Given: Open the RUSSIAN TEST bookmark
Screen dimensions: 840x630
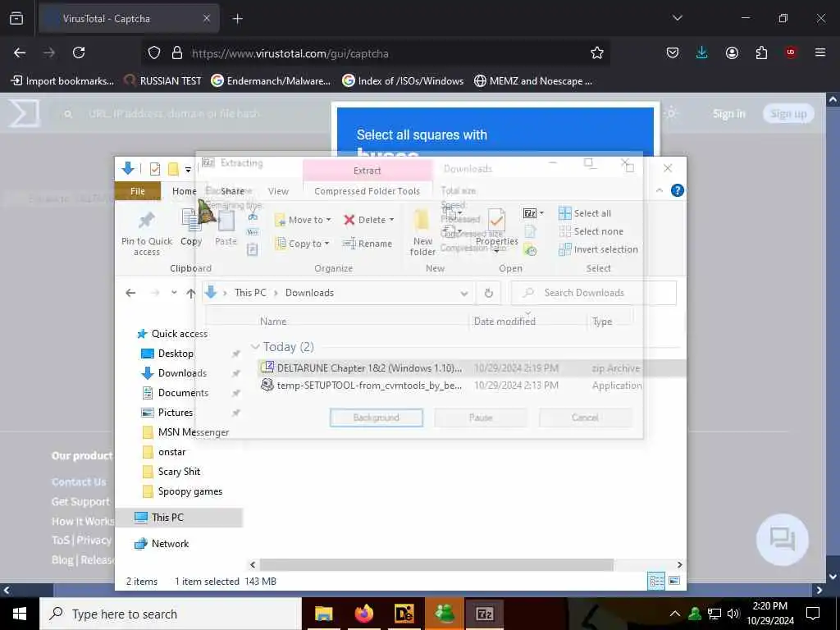Looking at the screenshot, I should [x=162, y=81].
